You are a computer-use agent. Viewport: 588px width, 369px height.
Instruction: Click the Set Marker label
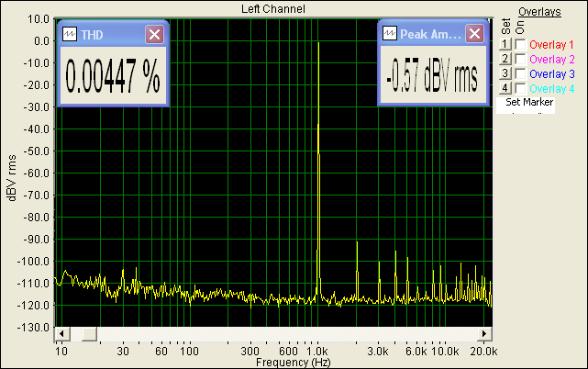529,103
